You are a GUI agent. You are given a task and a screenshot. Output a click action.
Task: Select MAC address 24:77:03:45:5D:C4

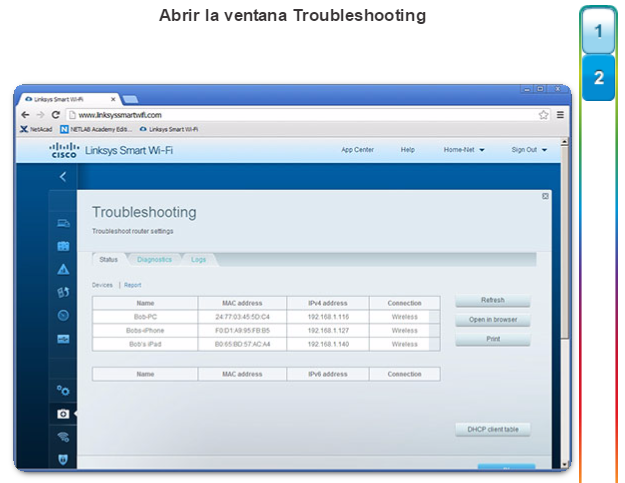tap(242, 317)
